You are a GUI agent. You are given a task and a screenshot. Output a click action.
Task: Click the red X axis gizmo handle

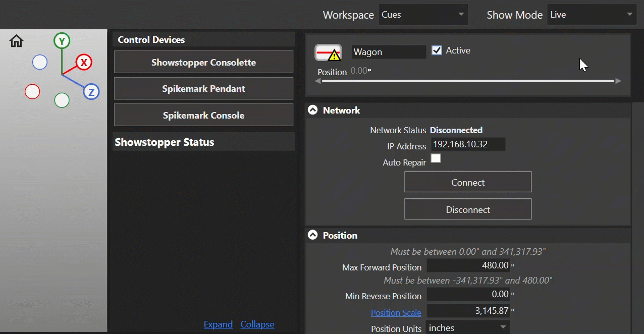(84, 63)
